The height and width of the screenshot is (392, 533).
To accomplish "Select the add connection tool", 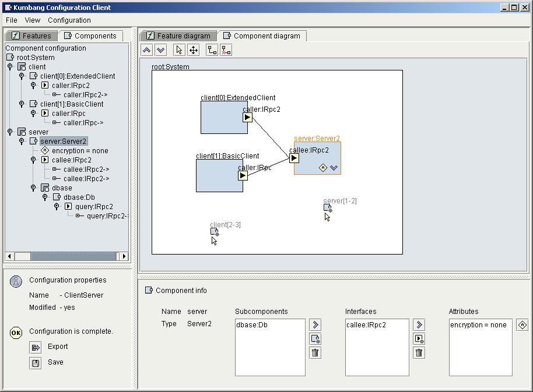I will [212, 50].
